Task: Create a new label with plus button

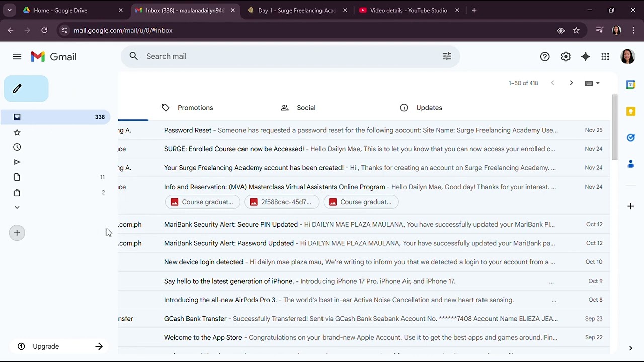Action: tap(17, 233)
